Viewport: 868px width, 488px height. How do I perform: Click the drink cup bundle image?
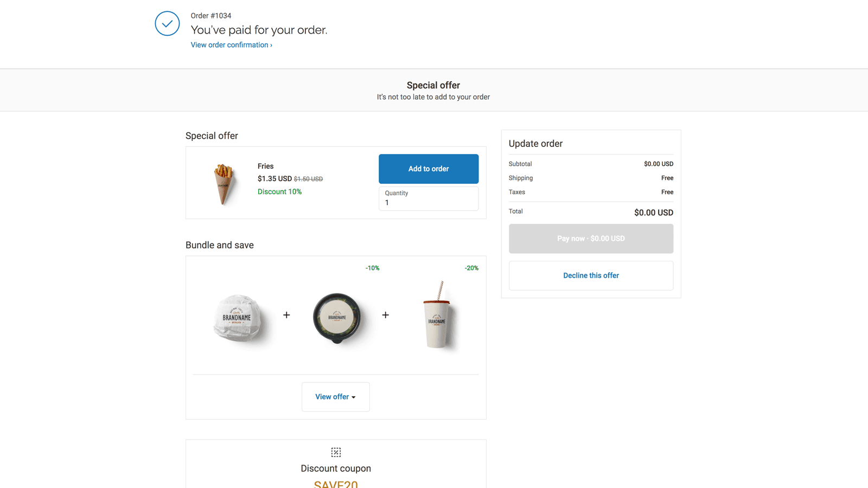pos(438,317)
